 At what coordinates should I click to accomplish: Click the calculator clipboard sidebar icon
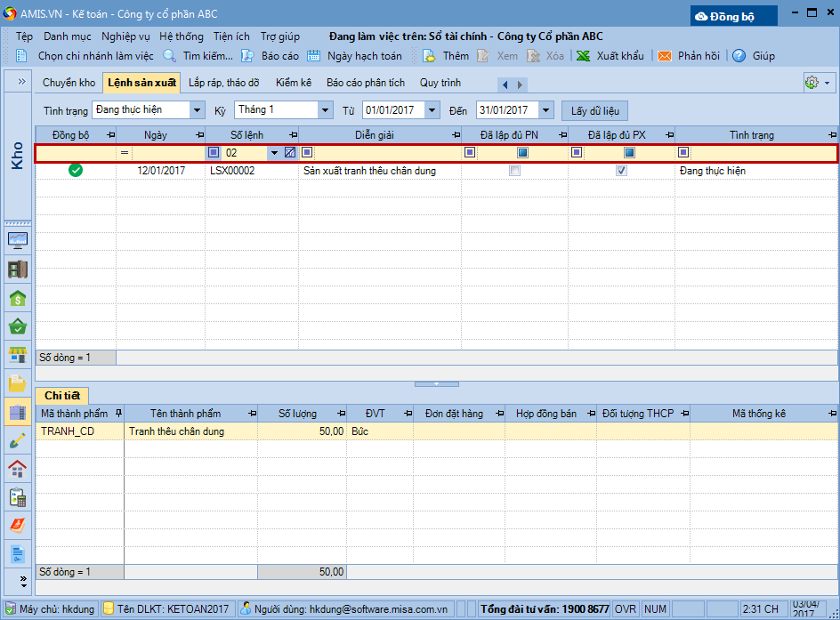[18, 497]
